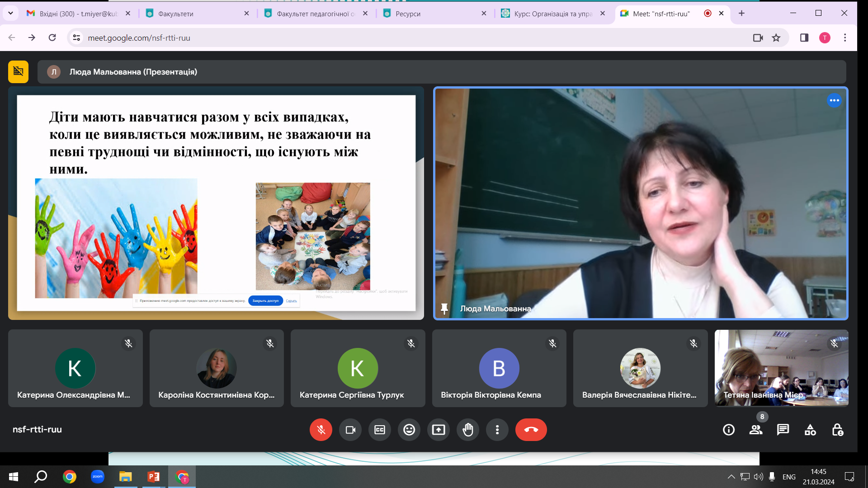Expand the tab search dropdown arrow
This screenshot has width=868, height=488.
[10, 13]
